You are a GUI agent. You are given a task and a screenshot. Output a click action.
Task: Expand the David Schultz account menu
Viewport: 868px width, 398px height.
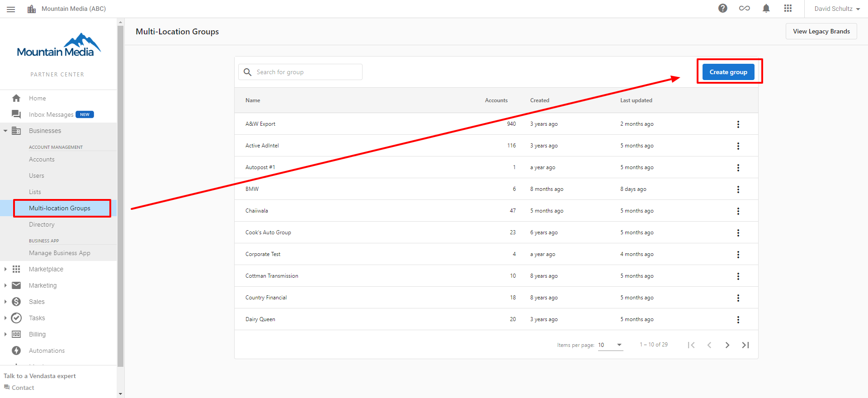837,9
